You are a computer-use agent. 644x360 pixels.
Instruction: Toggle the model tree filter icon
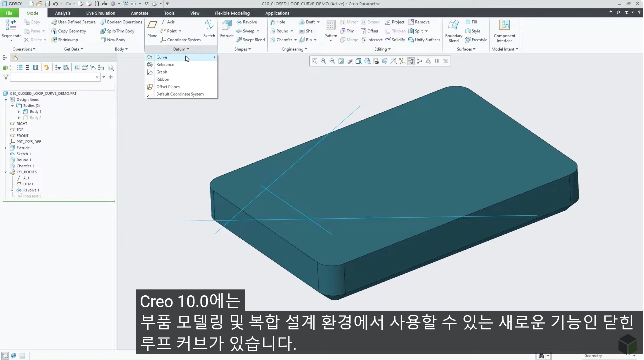[x=6, y=77]
